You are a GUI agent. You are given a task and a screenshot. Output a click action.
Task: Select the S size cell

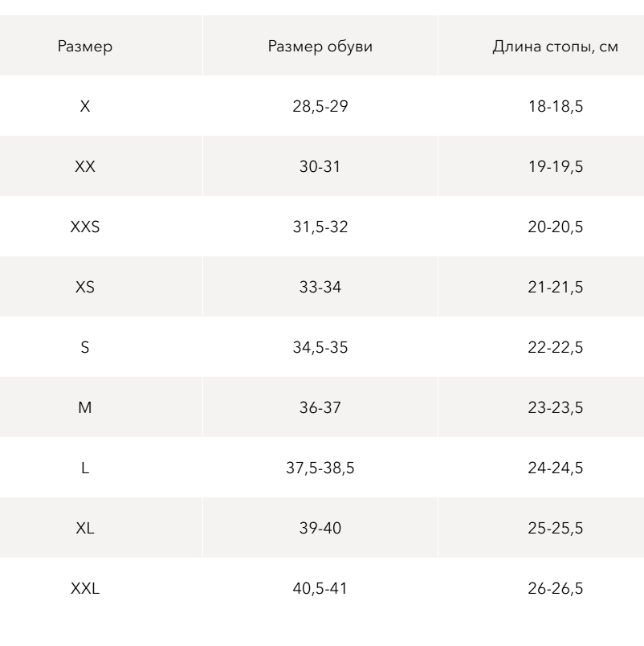pos(85,348)
